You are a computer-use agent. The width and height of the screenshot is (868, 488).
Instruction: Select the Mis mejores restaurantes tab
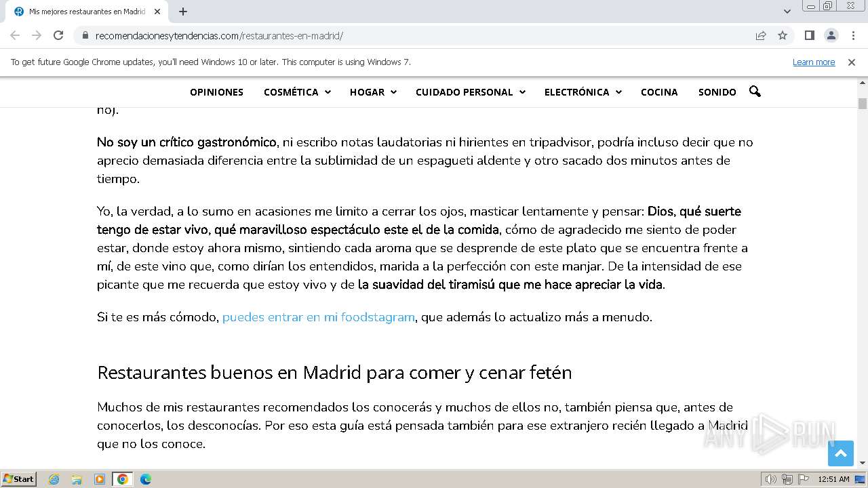coord(87,12)
